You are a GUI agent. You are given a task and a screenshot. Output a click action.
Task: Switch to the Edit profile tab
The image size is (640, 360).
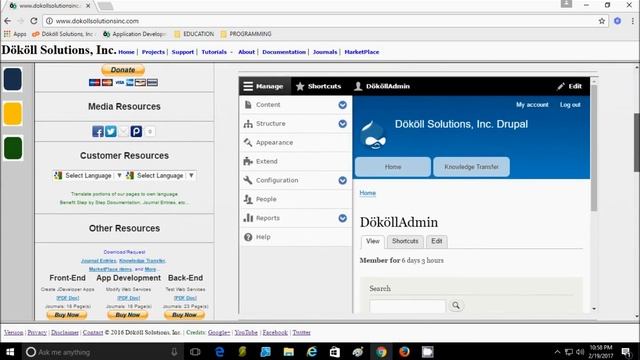point(437,241)
